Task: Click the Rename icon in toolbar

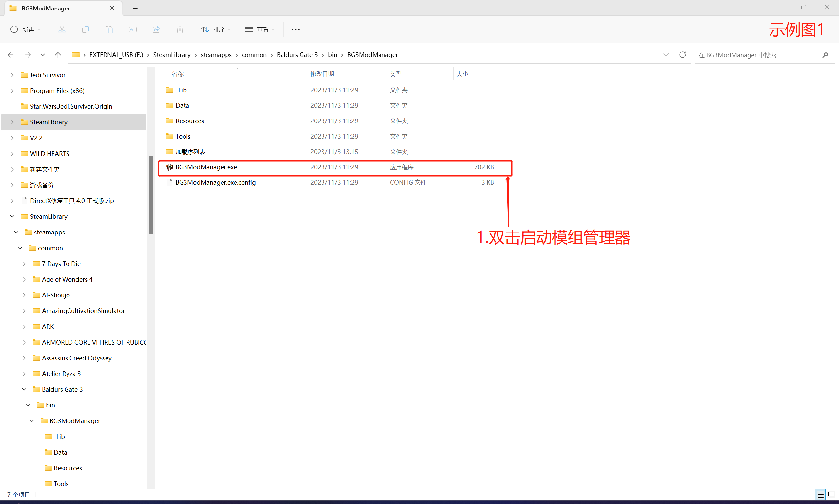Action: coord(132,29)
